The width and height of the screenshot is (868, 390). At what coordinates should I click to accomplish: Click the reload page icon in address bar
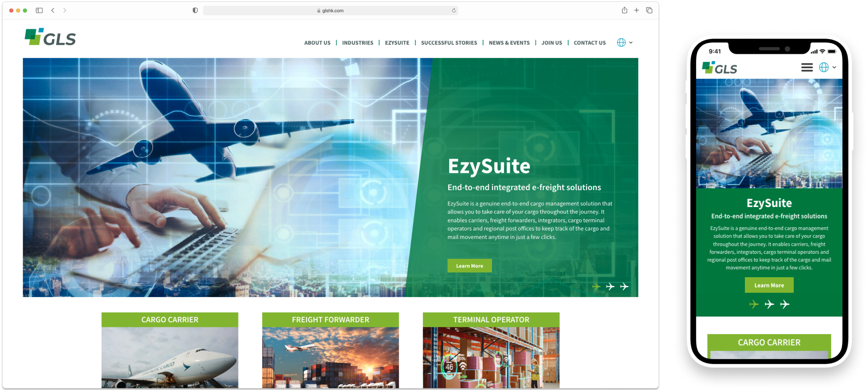[x=454, y=10]
